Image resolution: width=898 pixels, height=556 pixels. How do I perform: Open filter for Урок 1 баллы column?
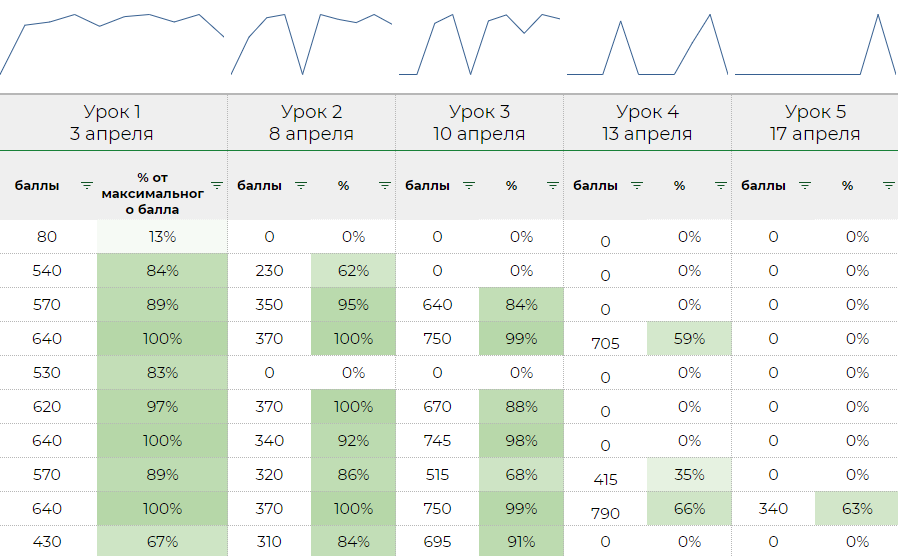[x=86, y=185]
